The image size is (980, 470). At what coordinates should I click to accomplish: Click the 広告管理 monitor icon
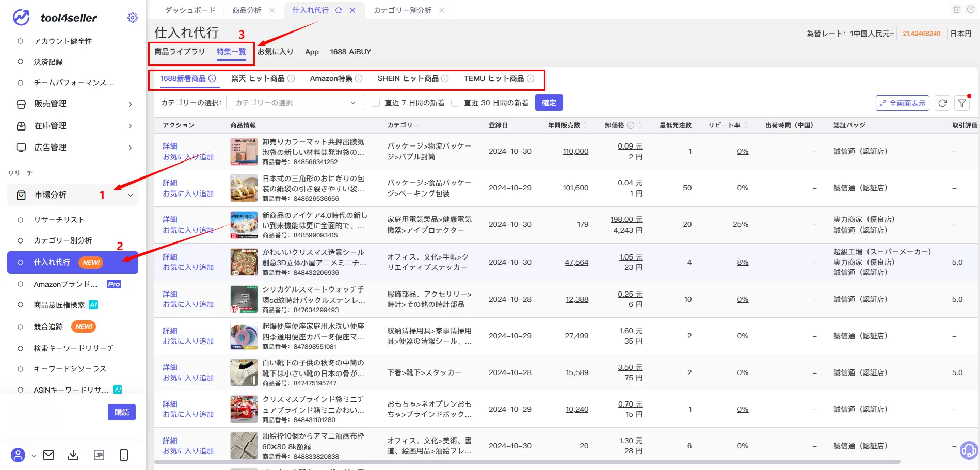(x=21, y=148)
